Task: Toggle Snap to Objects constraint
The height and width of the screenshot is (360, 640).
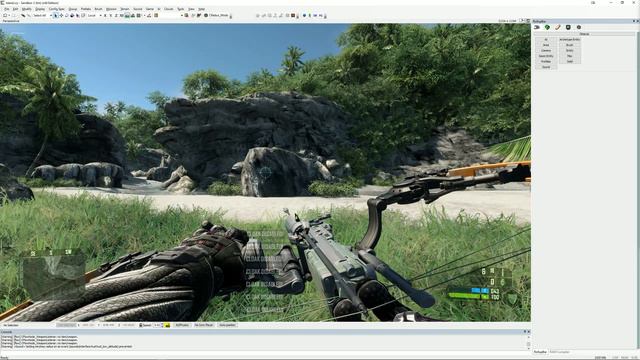Action: pyautogui.click(x=133, y=16)
